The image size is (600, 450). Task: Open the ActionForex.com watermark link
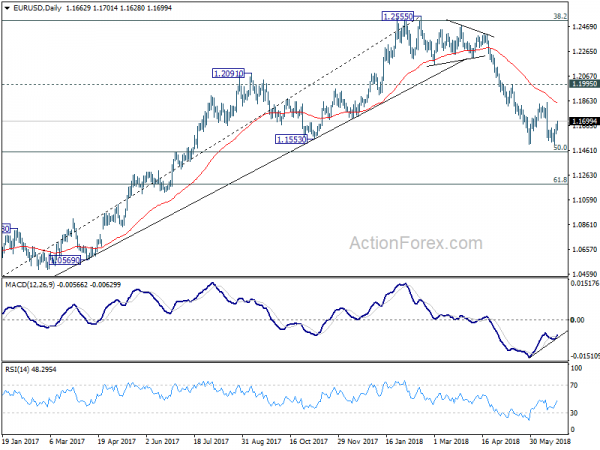(x=416, y=243)
